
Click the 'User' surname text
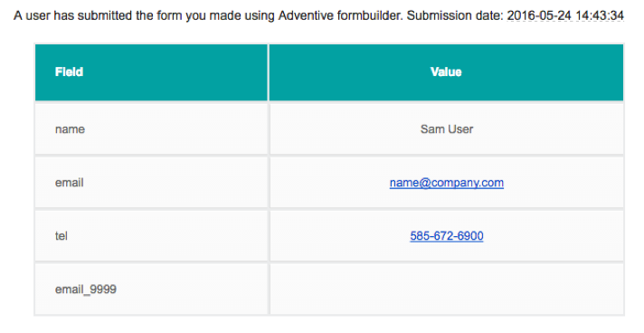click(x=460, y=129)
